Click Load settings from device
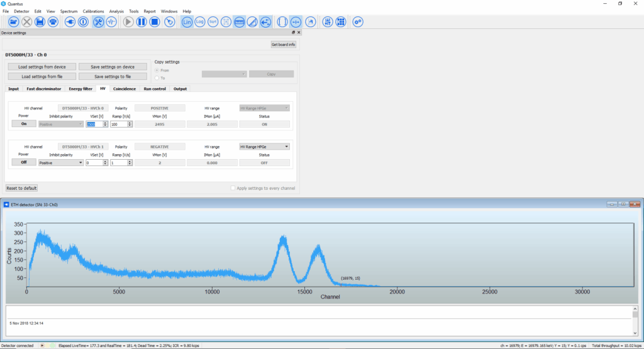The image size is (644, 349). (x=42, y=67)
